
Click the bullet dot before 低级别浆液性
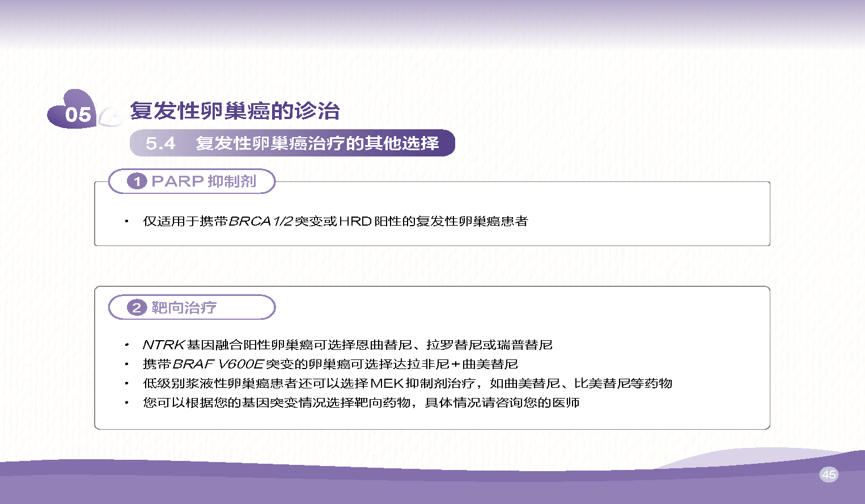click(127, 383)
